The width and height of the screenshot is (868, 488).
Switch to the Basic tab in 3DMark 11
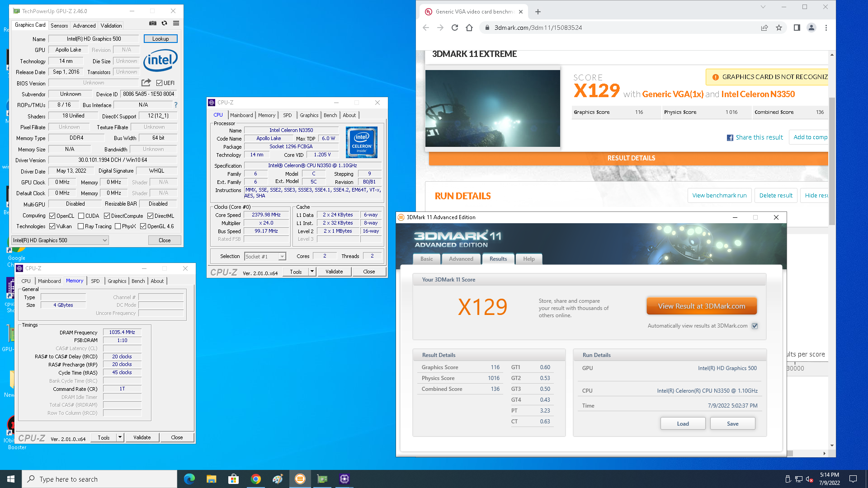426,259
